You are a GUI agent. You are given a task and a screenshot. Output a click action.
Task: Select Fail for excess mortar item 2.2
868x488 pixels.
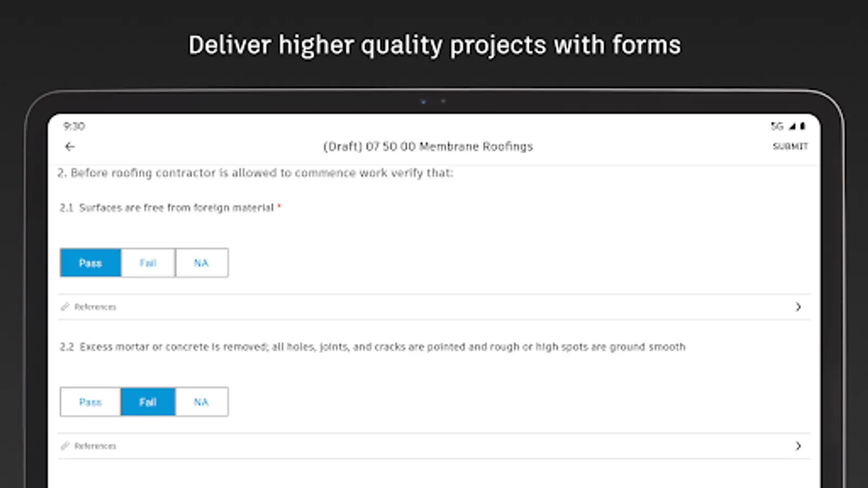click(148, 402)
